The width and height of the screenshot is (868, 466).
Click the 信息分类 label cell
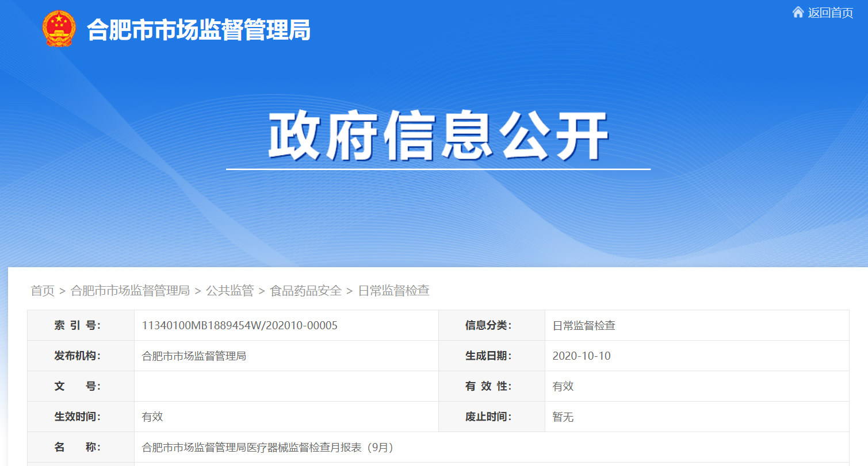pos(492,325)
